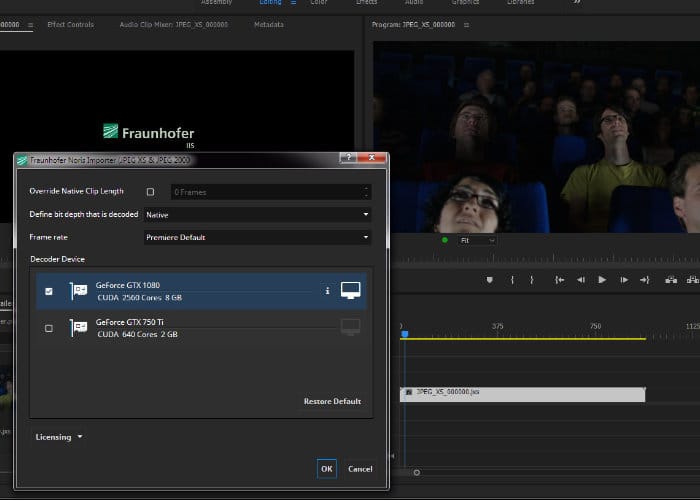700x500 pixels.
Task: Click the Program monitor time ruler
Action: 546,258
